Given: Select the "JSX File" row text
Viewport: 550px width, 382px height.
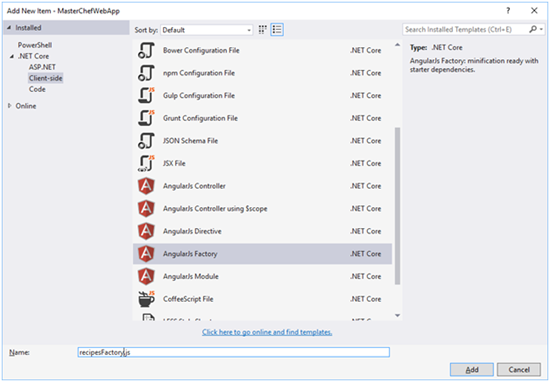Looking at the screenshot, I should tap(174, 163).
